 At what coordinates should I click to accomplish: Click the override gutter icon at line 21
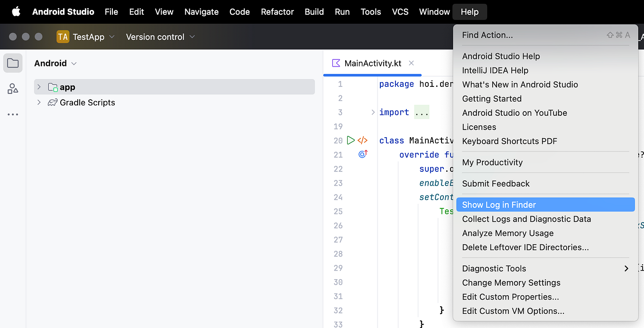click(363, 154)
